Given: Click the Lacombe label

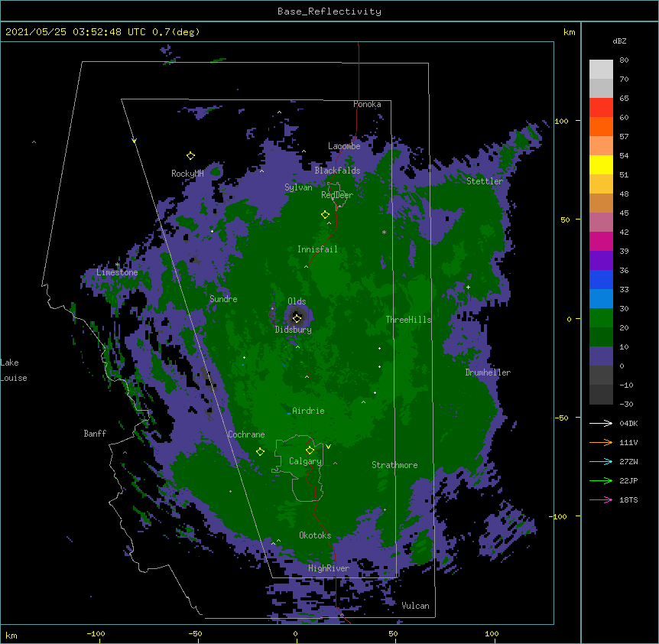Looking at the screenshot, I should [x=344, y=146].
